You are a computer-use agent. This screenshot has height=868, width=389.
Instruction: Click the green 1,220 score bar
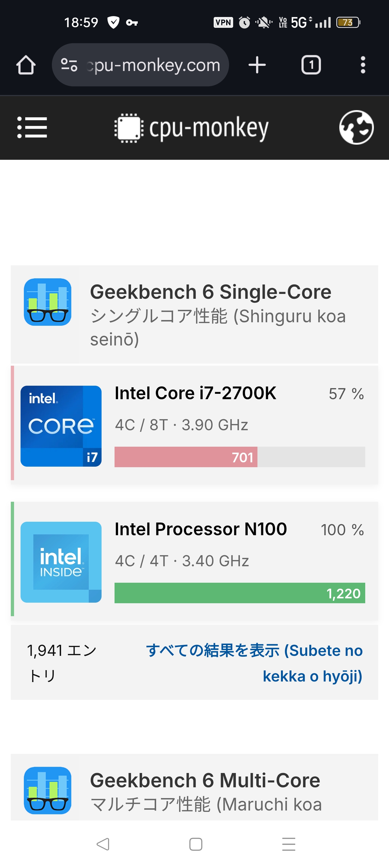(240, 593)
